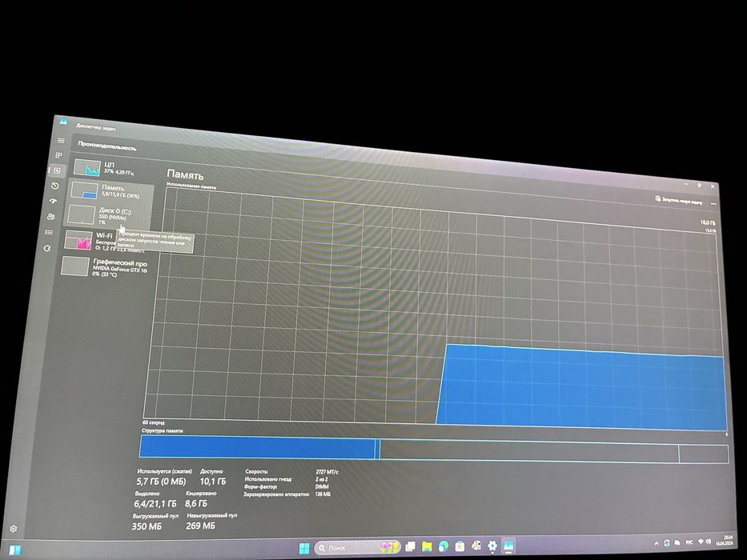Click the speed value 2727 МТ/с

[327, 472]
